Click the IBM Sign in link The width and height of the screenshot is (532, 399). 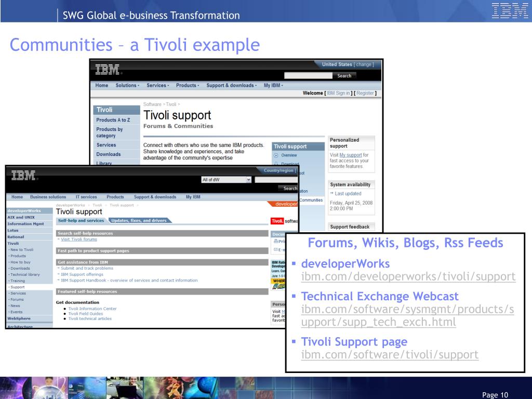[x=338, y=93]
